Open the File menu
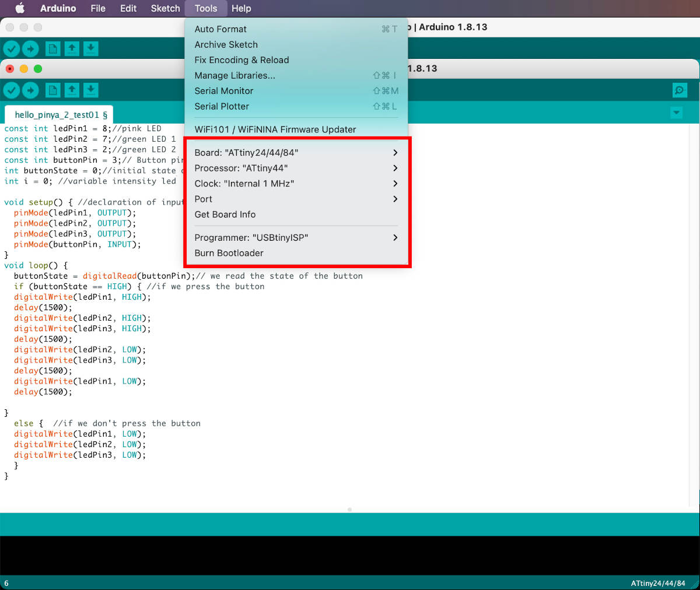Image resolution: width=700 pixels, height=590 pixels. point(98,8)
